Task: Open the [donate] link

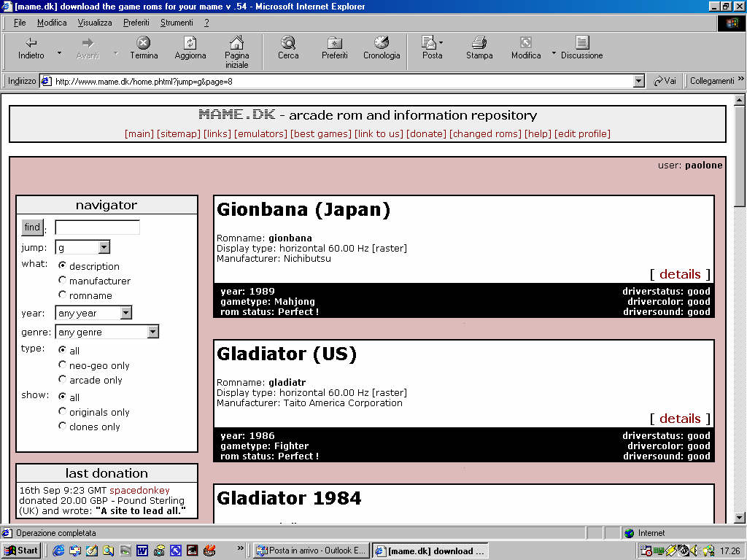Action: pos(426,134)
